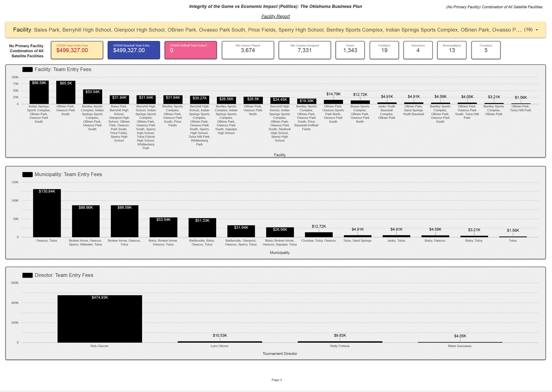Image resolution: width=552 pixels, height=392 pixels.
Task: Click the 'Tournament Director' axis title
Action: (280, 354)
